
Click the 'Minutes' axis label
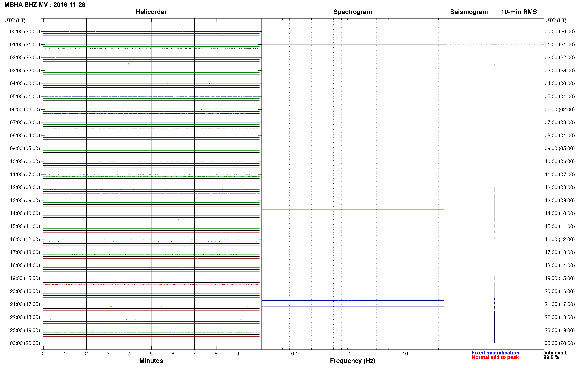pyautogui.click(x=151, y=361)
